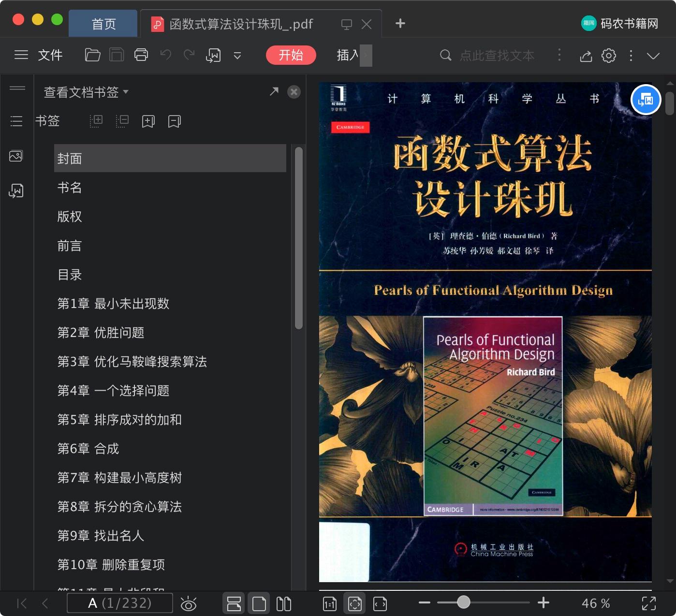Enable single page view
676x616 pixels.
tap(259, 603)
